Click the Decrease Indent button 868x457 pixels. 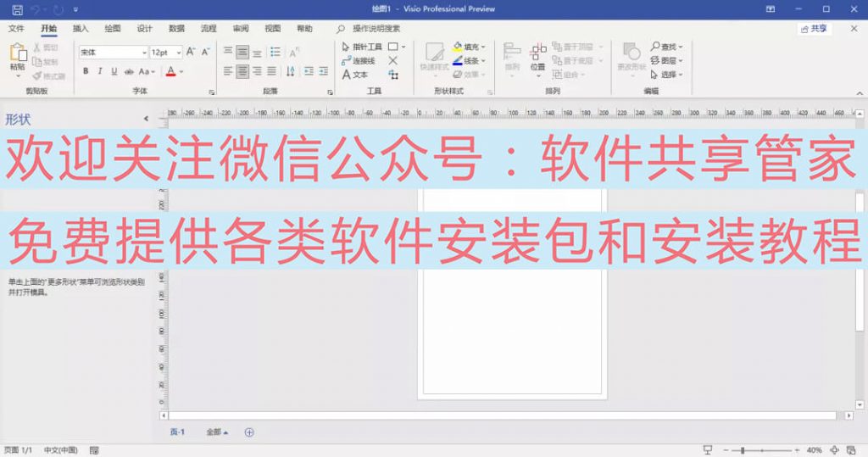point(309,71)
